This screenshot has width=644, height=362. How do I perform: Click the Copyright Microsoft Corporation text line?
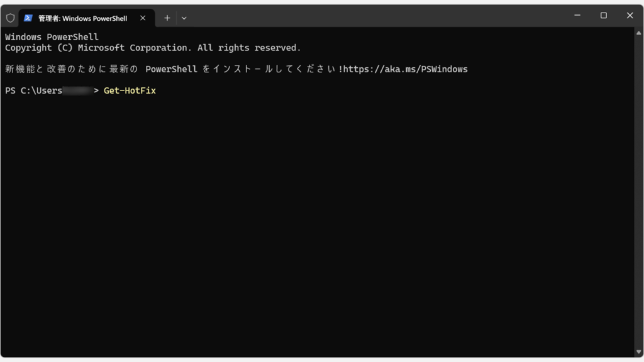[x=152, y=47]
